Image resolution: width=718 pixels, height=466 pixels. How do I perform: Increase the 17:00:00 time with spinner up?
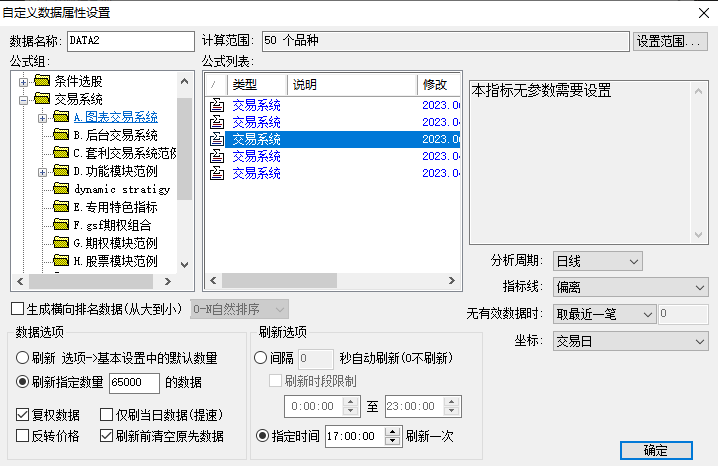[392, 432]
